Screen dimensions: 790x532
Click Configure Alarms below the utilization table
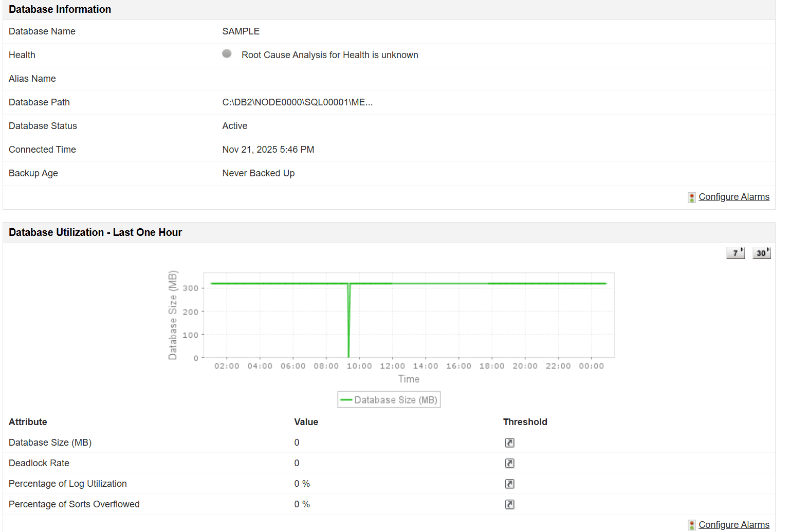click(734, 524)
